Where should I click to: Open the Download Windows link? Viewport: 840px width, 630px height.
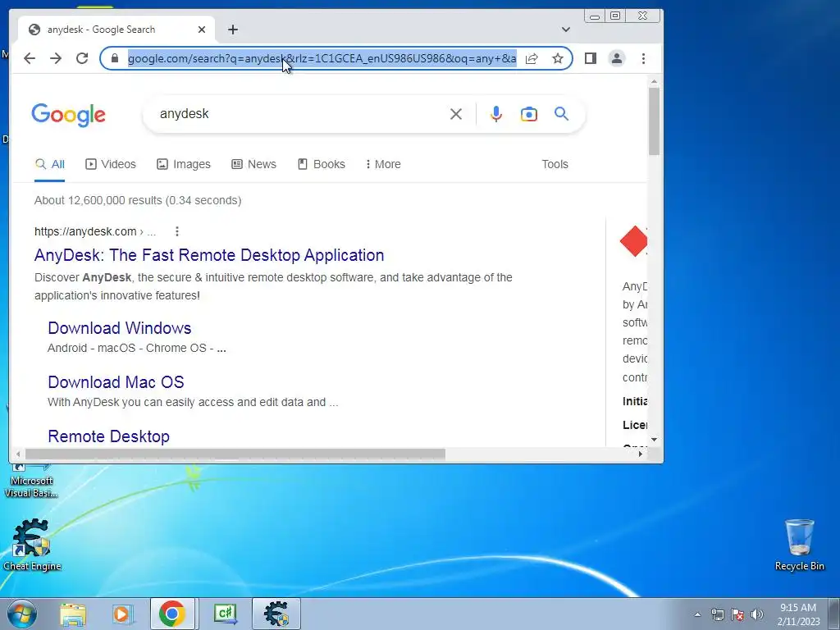point(120,328)
